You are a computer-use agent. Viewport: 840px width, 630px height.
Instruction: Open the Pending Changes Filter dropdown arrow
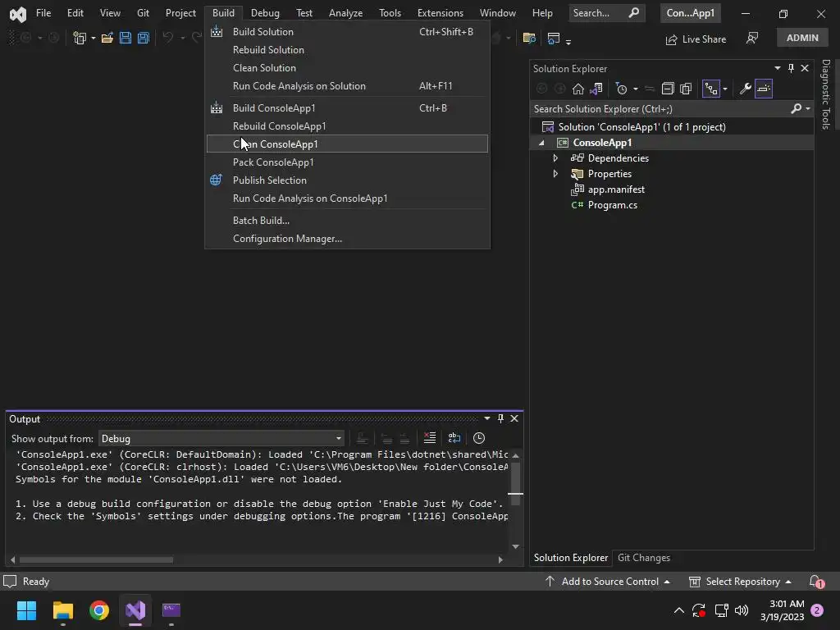[636, 89]
